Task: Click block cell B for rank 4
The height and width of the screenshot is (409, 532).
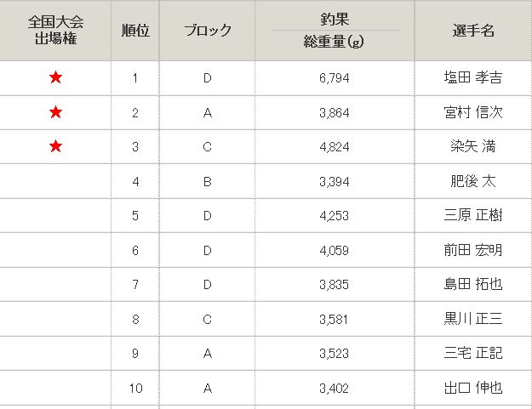Action: [x=208, y=181]
